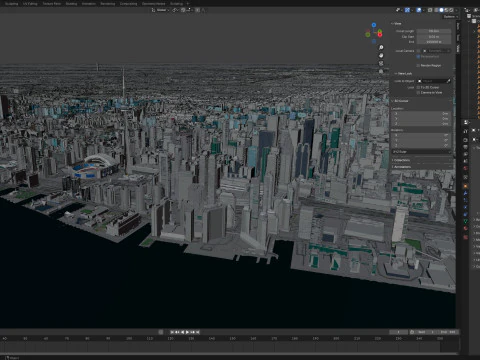Switch to wireframe viewport shading

436,10
